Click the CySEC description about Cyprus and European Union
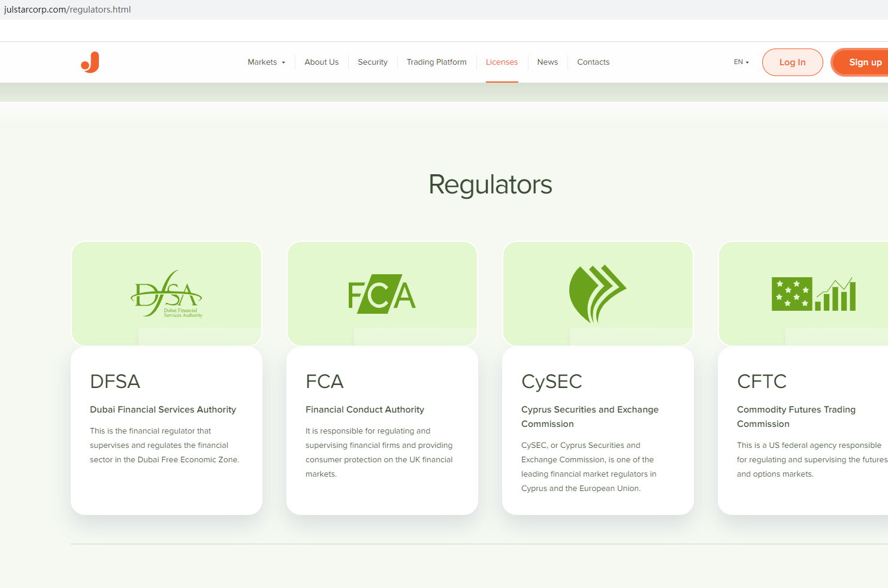The width and height of the screenshot is (888, 588). 589,467
